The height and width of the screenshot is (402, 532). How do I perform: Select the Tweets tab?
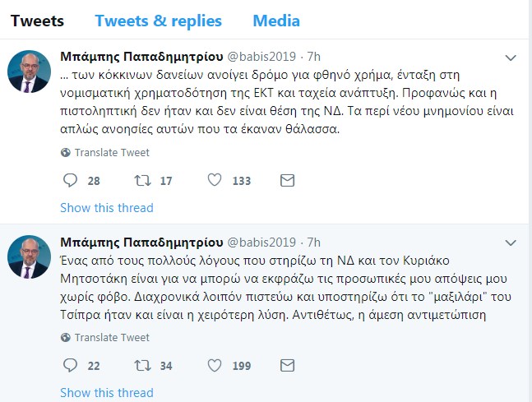[37, 21]
